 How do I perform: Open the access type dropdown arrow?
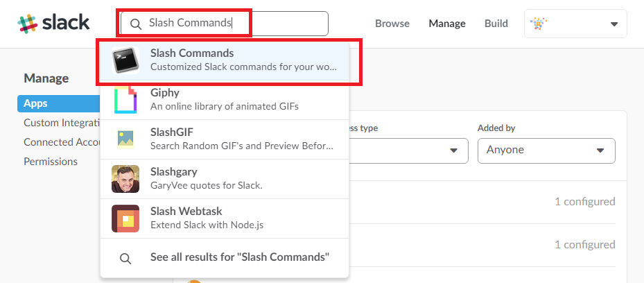pyautogui.click(x=453, y=151)
